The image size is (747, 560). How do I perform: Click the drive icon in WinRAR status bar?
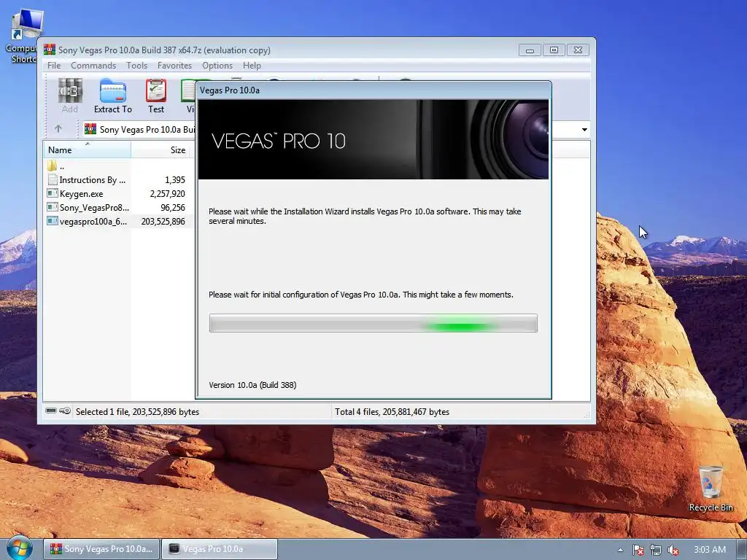click(x=51, y=411)
